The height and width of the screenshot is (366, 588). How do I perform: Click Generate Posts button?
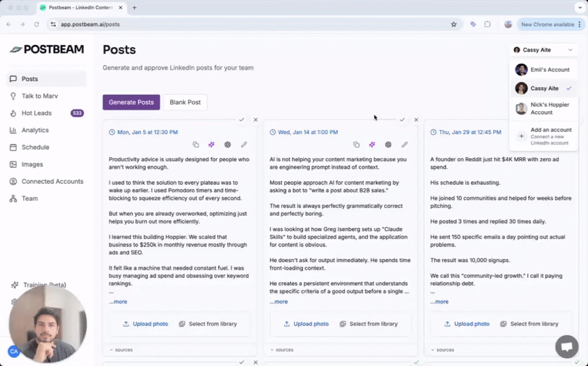click(131, 102)
